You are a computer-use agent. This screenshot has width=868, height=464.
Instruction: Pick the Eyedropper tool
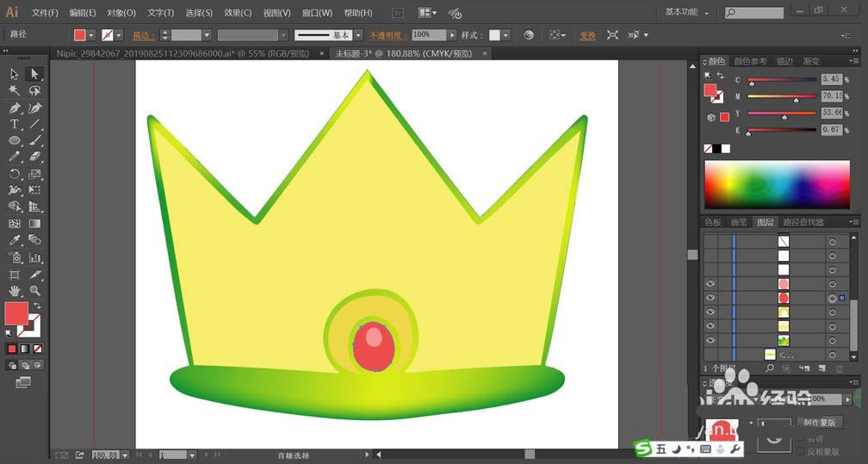click(15, 240)
